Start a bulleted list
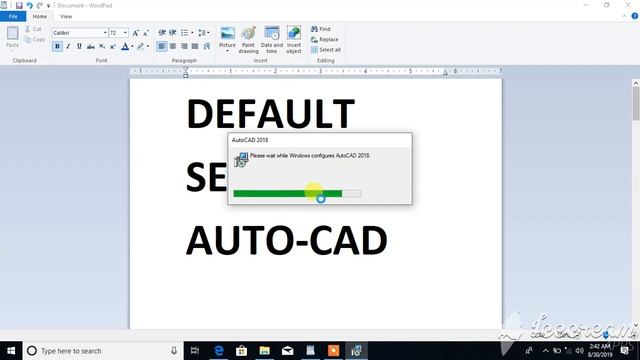The width and height of the screenshot is (640, 360). pos(184,33)
